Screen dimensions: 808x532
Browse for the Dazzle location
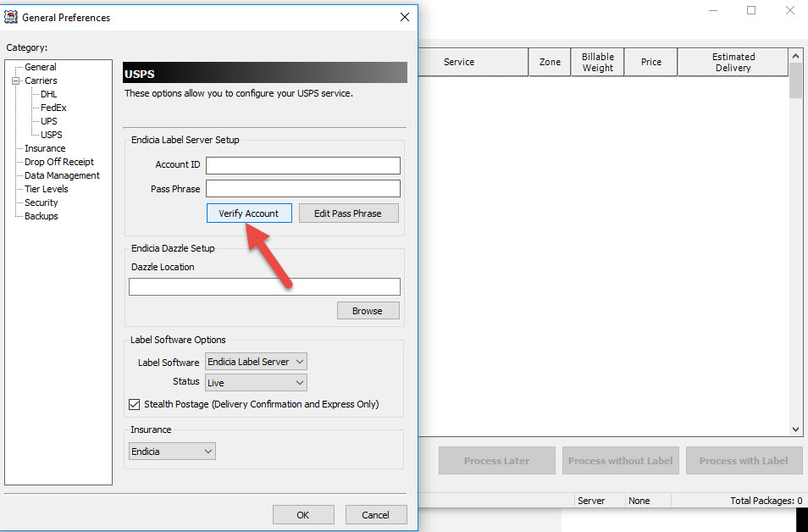pos(368,311)
